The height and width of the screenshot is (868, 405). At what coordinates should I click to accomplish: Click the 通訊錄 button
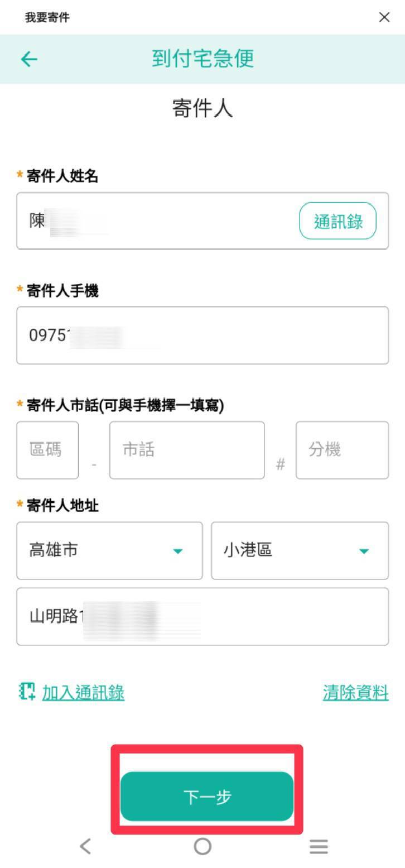pyautogui.click(x=338, y=221)
